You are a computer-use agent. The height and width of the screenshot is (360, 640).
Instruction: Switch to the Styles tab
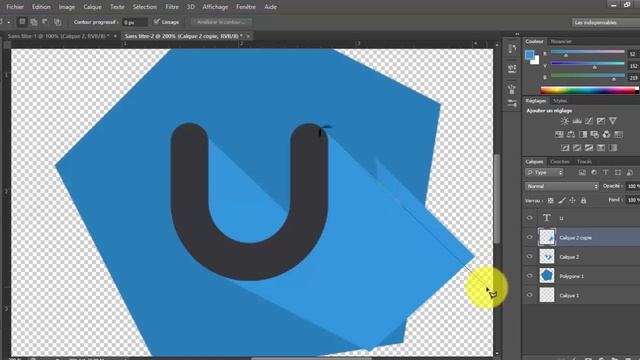560,100
